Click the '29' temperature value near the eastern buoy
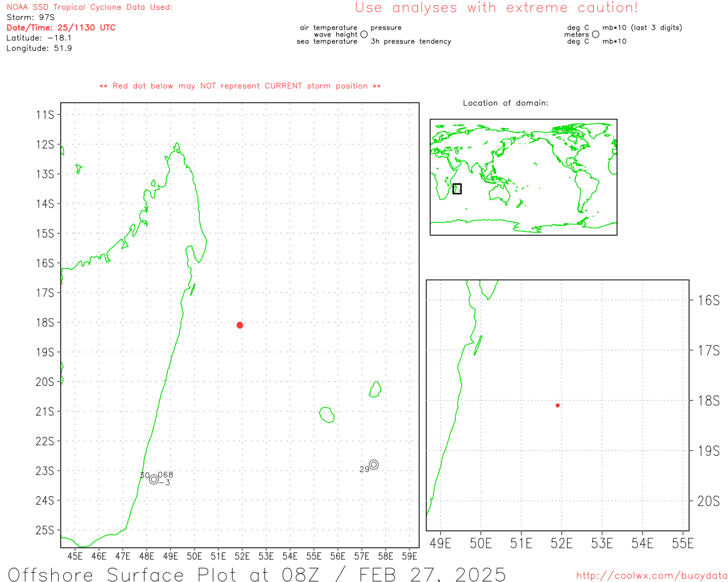728x582 pixels. click(364, 469)
